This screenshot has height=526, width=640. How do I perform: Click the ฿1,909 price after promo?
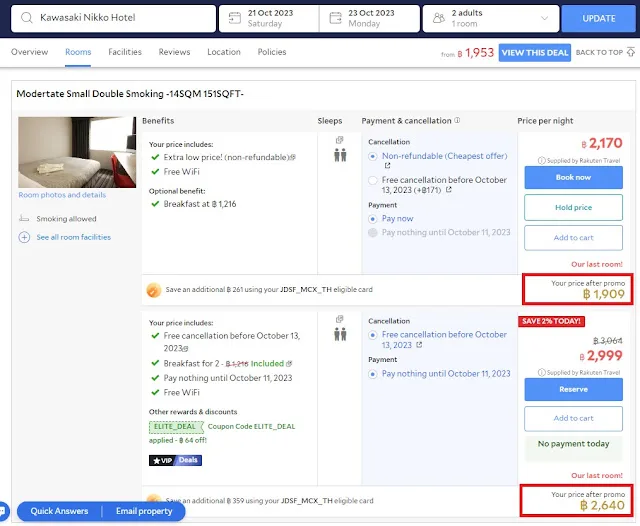pos(603,294)
